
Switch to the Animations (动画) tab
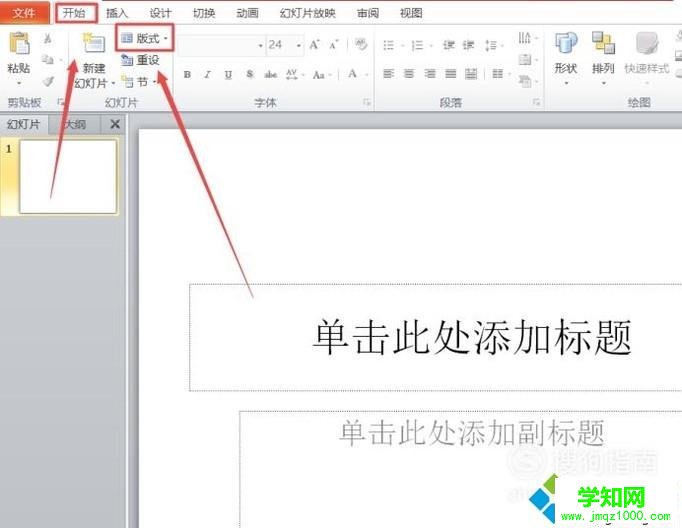tap(247, 13)
